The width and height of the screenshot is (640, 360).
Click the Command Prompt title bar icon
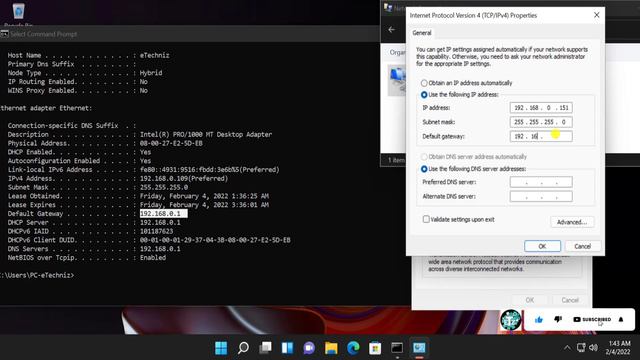coord(4,34)
